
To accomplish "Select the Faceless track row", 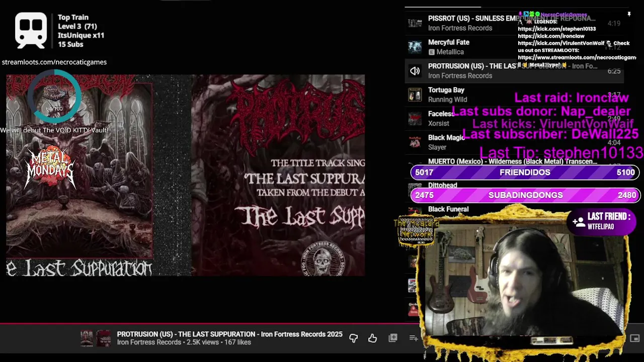I will (514, 119).
